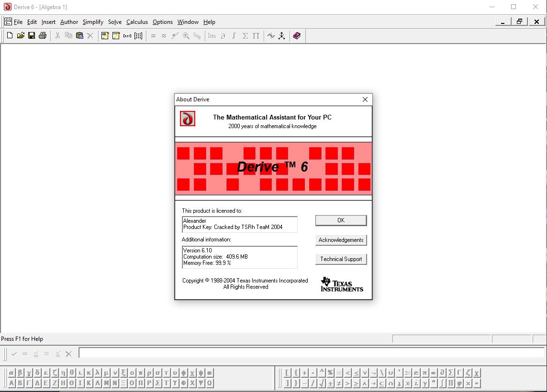Click the Paste clipboard icon
The width and height of the screenshot is (547, 392).
pos(79,36)
